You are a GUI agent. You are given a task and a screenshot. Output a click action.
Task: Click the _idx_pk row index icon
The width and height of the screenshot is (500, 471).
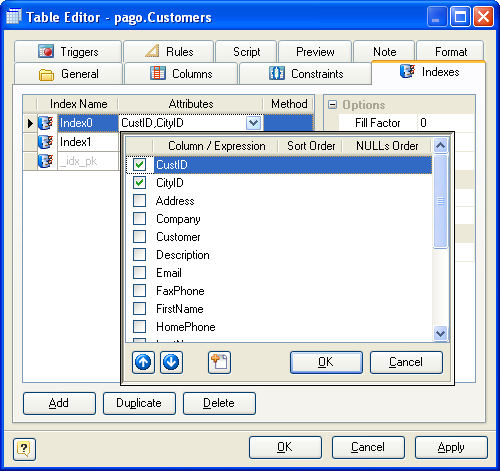click(46, 161)
